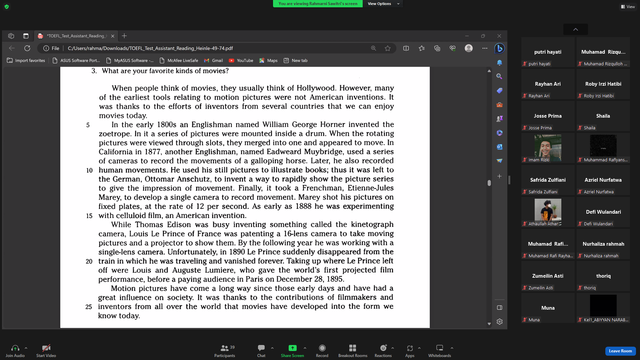Open New tab bookmark
This screenshot has height=360, width=640.
295,60
